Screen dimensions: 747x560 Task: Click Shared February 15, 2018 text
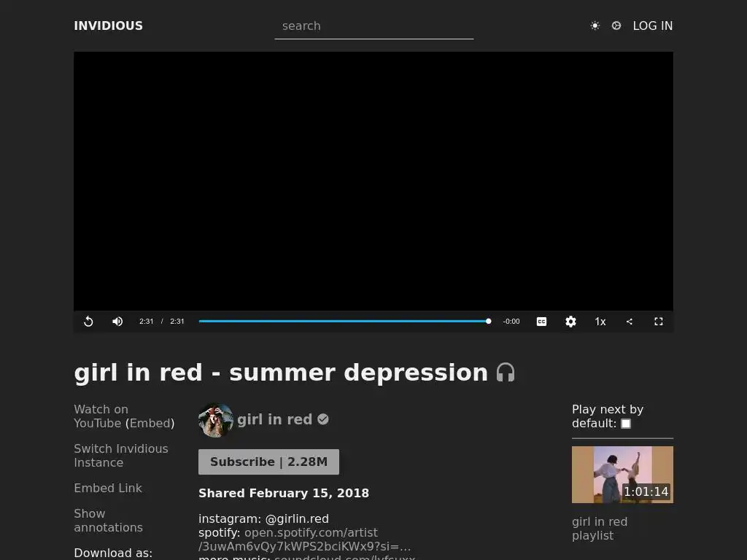[x=284, y=494]
